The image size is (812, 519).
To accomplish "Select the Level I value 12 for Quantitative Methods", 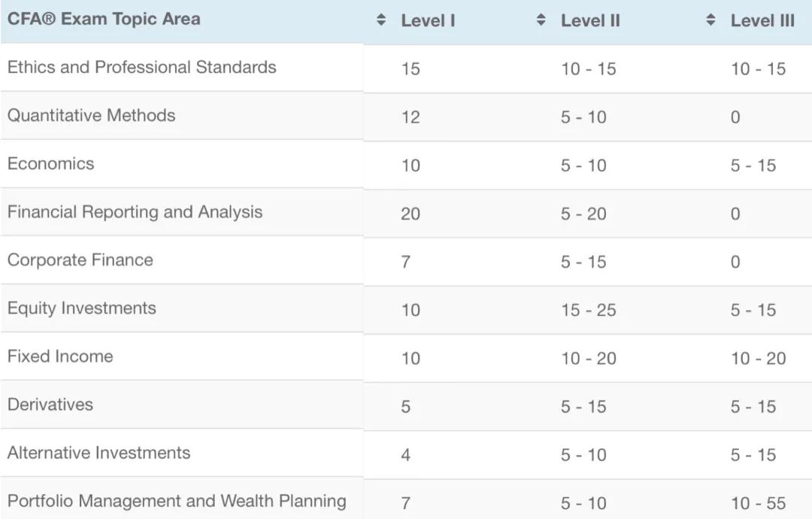I will pos(411,117).
